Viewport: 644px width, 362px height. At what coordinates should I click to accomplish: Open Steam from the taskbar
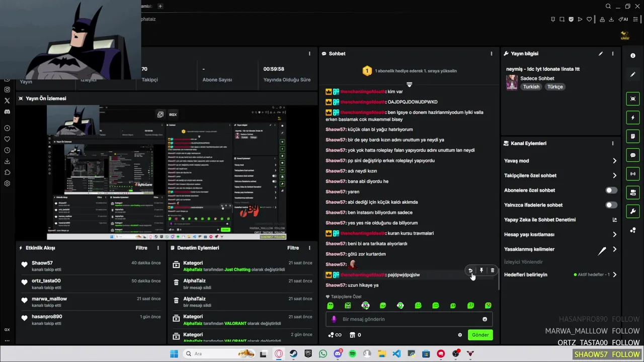click(293, 354)
